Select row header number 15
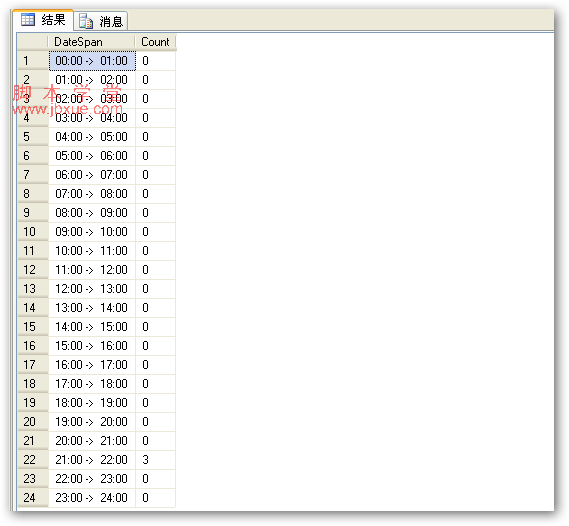Screen dimensions: 569x526 [x=33, y=327]
